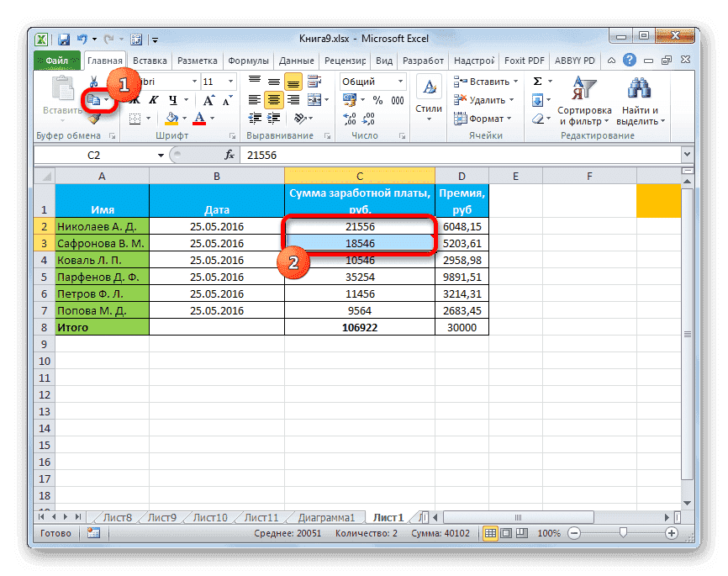Open the font size dropdown
728x576 pixels.
point(230,82)
